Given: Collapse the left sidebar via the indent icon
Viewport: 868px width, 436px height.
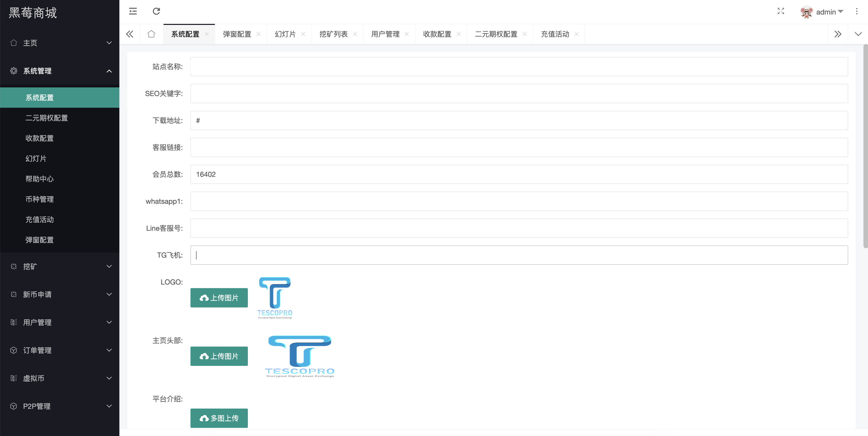Looking at the screenshot, I should tap(133, 11).
